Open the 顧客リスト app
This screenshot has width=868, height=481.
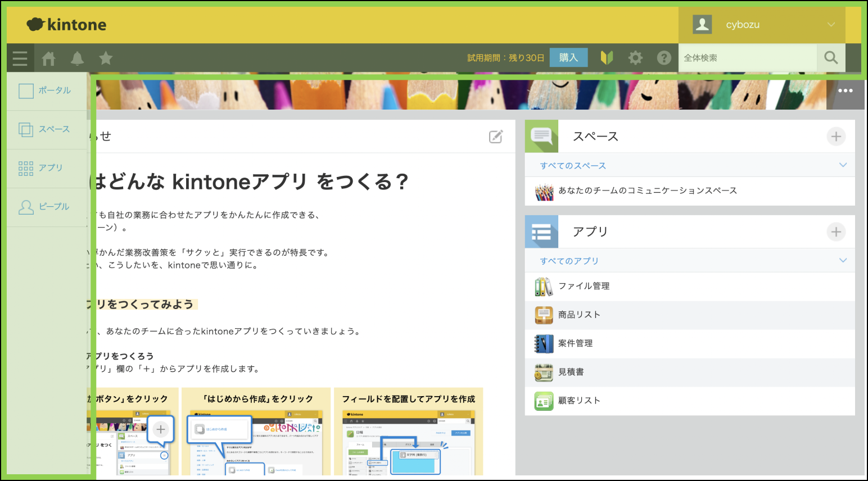[578, 401]
